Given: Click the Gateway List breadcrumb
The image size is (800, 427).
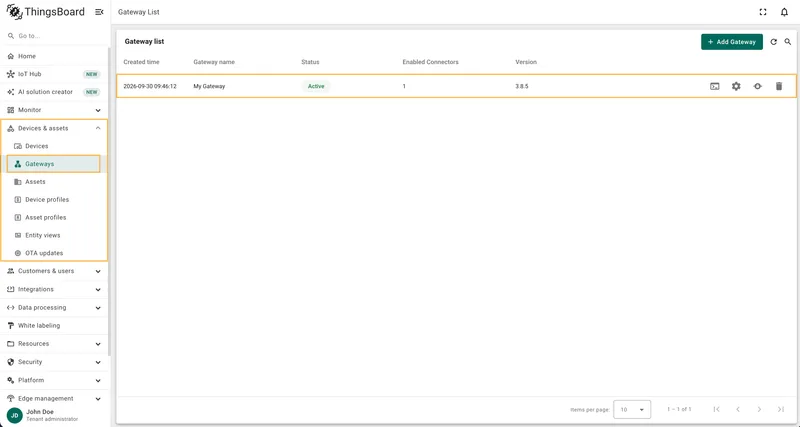Looking at the screenshot, I should (139, 12).
